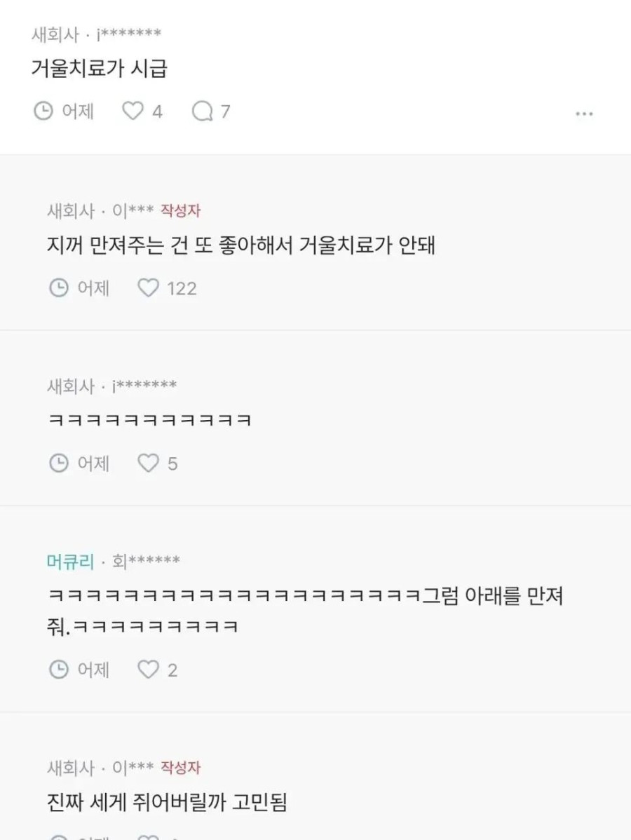The height and width of the screenshot is (840, 631).
Task: Like the post '거울치료가 시급'
Action: click(x=133, y=111)
